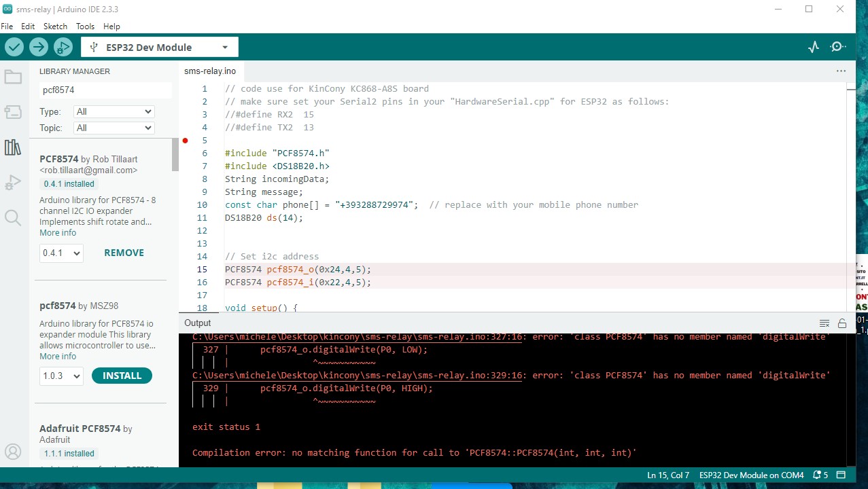Viewport: 868px width, 489px height.
Task: Open the Sketch menu
Action: click(55, 26)
